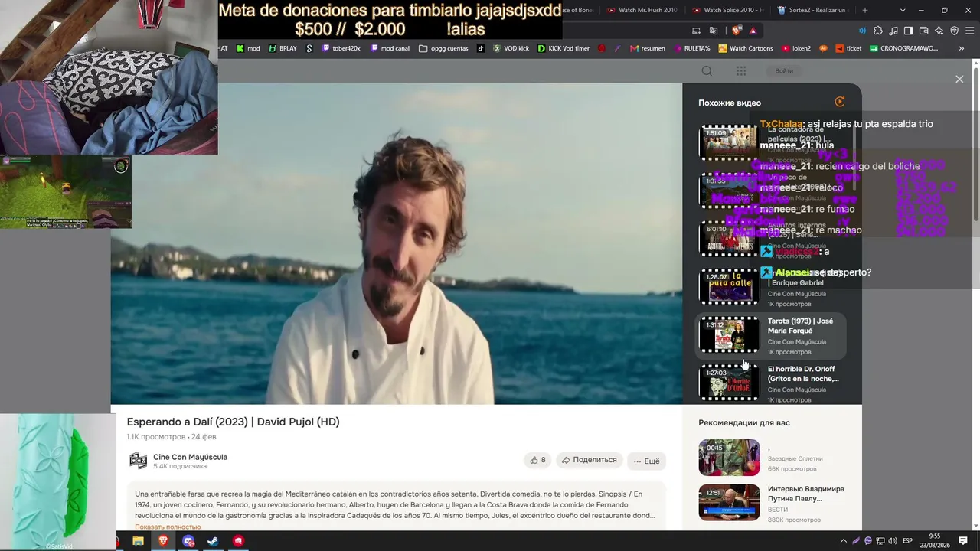
Task: Open the Leo AI sparkle icon
Action: pyautogui.click(x=939, y=31)
